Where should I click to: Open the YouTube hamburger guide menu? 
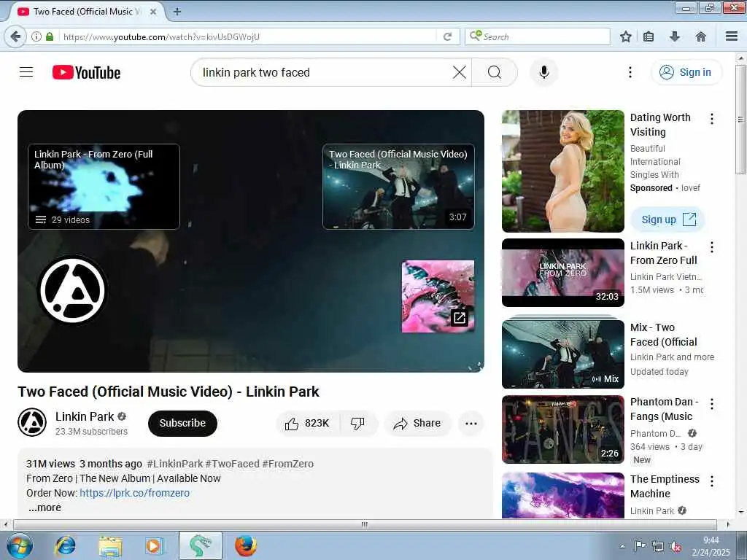[x=26, y=72]
